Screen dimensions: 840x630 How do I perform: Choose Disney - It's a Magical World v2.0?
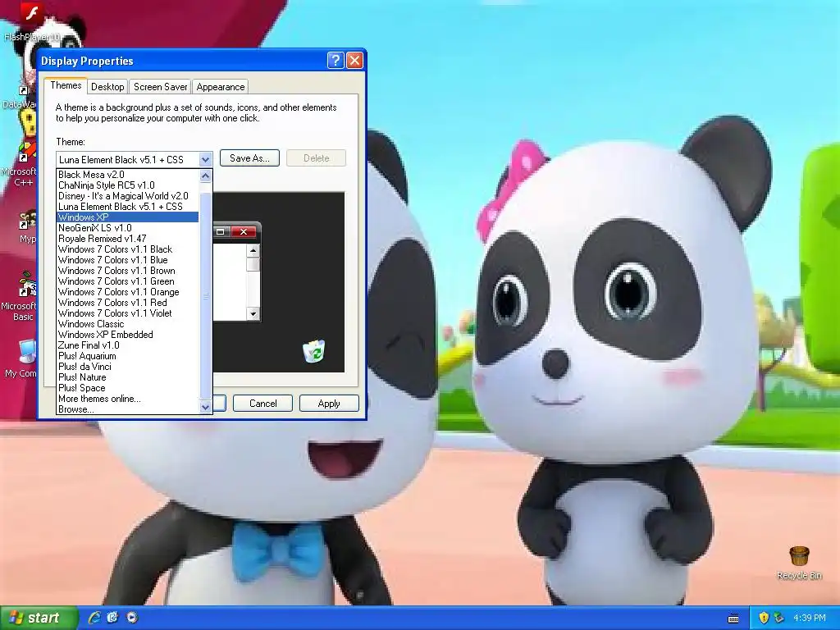point(127,196)
